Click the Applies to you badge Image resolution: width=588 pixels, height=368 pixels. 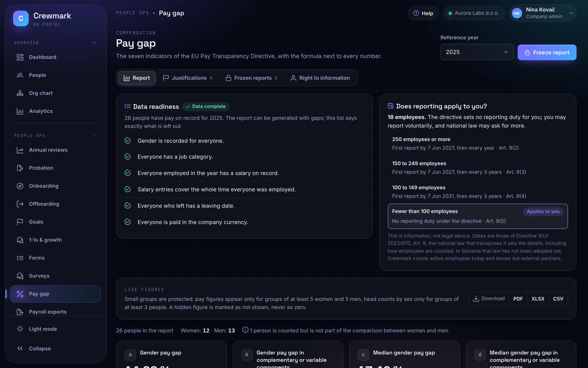(x=543, y=212)
